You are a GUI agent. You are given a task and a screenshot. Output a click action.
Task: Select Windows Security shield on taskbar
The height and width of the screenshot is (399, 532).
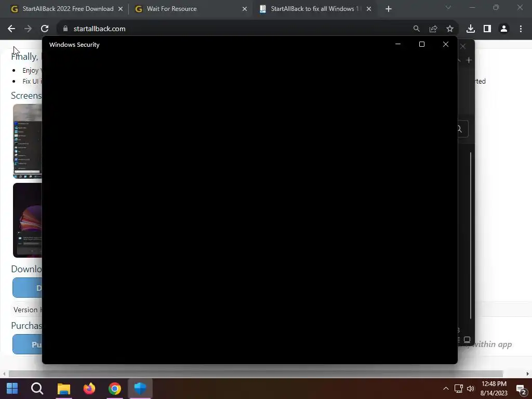click(x=140, y=389)
